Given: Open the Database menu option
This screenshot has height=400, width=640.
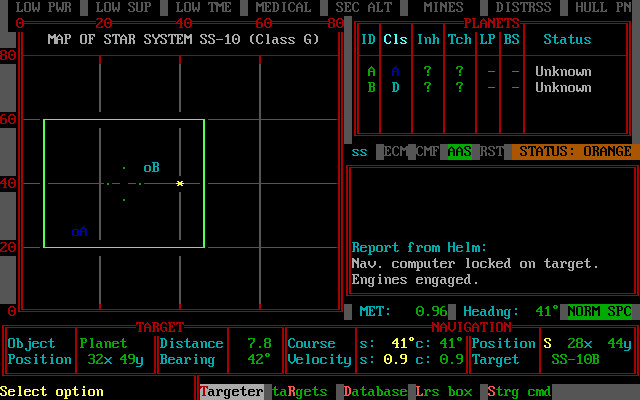Looking at the screenshot, I should coord(375,391).
